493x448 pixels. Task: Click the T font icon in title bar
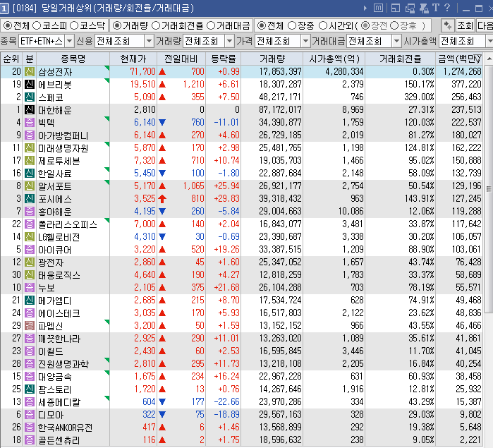tap(436, 8)
